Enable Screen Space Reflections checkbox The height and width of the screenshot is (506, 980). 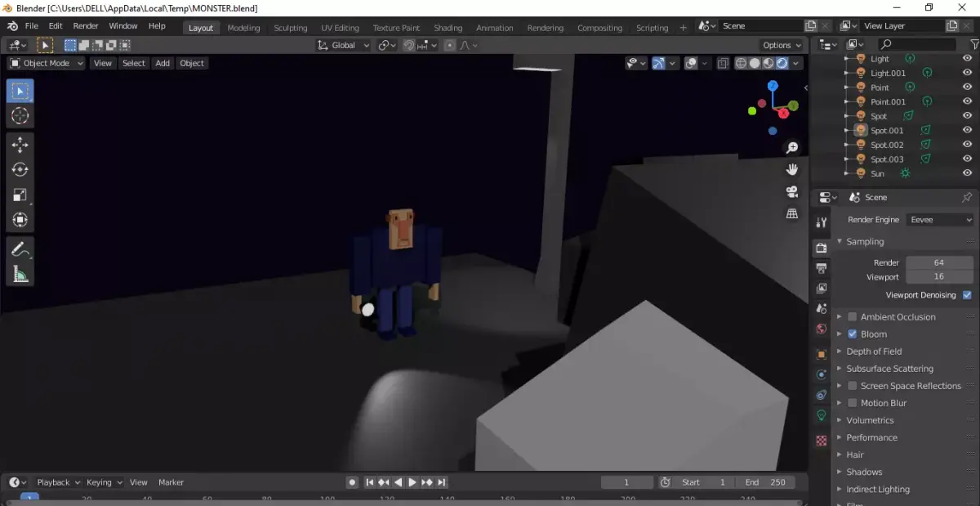pyautogui.click(x=853, y=386)
